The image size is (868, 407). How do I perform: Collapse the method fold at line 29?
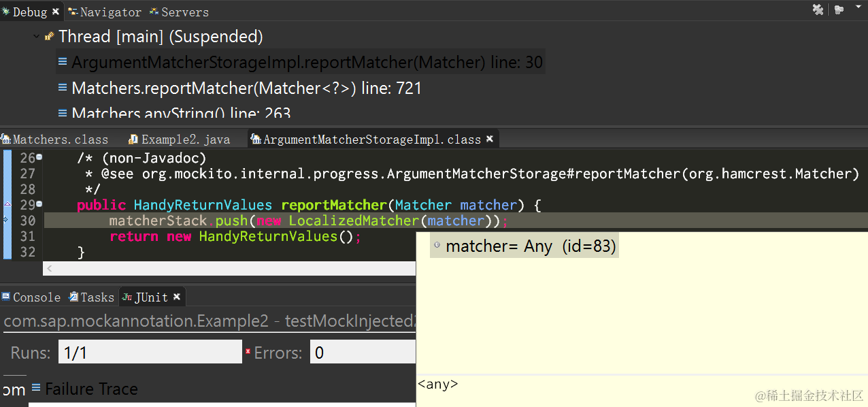[39, 203]
